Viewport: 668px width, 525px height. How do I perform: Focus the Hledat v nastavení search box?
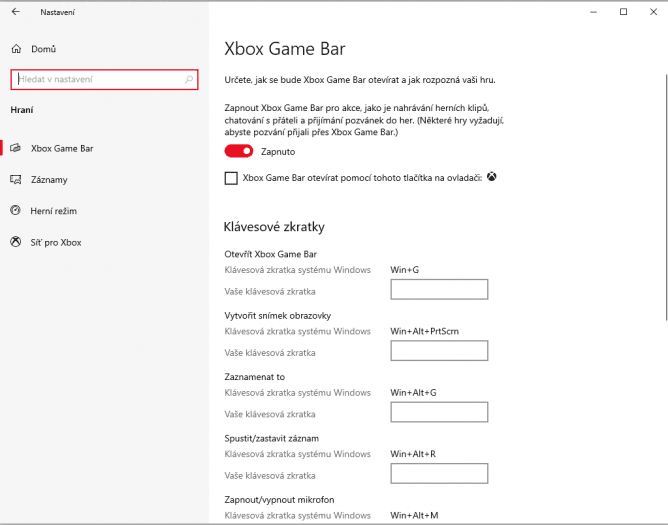(104, 79)
